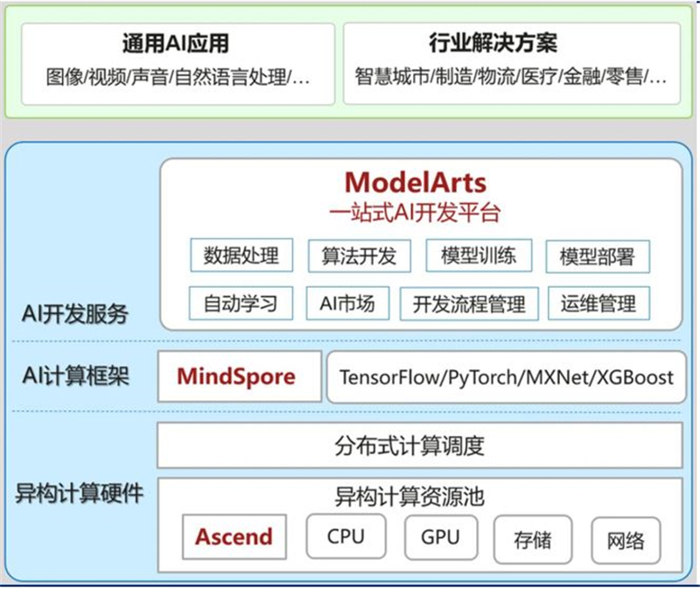Open the 通用AI应用 panel
Image resolution: width=700 pixels, height=589 pixels.
tap(171, 61)
